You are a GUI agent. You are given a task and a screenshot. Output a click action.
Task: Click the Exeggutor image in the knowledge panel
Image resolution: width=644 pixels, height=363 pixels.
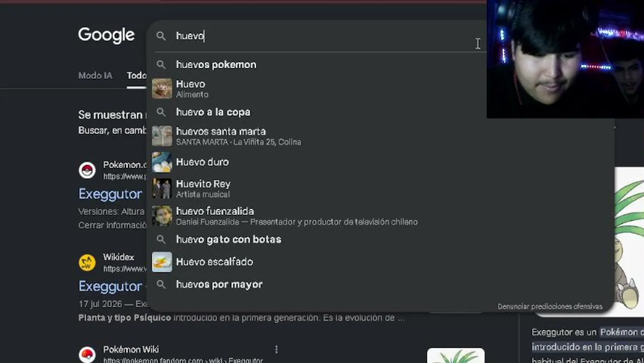[x=629, y=241]
